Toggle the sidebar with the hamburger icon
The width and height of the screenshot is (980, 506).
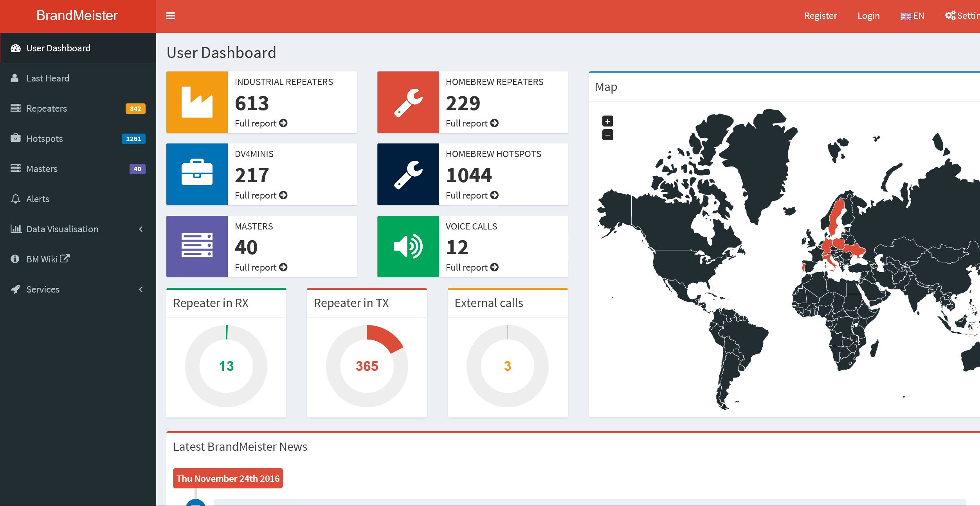(170, 16)
